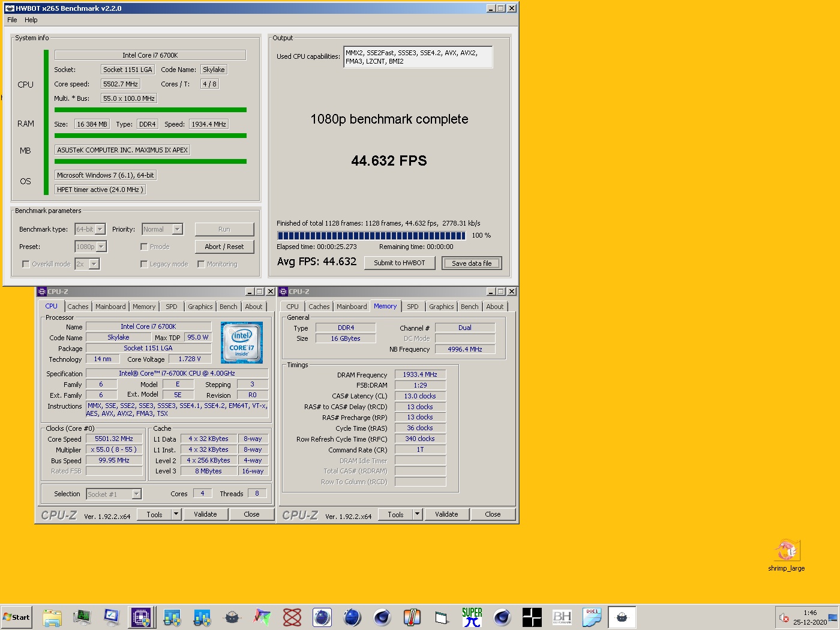Switch to About tab in left CPU-Z

254,307
